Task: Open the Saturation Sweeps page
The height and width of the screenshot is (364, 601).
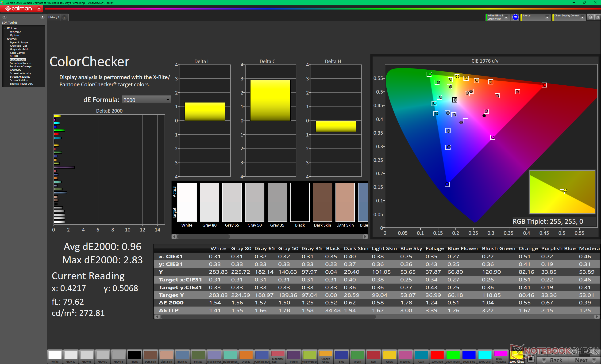Action: pyautogui.click(x=20, y=63)
